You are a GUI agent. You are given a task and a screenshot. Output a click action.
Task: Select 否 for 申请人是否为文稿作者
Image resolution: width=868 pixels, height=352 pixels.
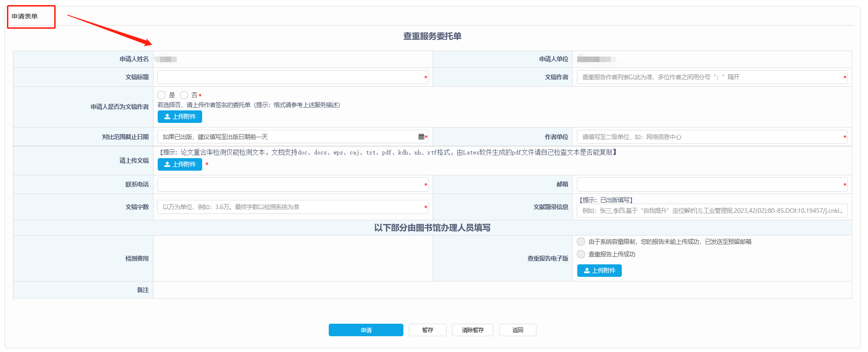(x=185, y=95)
